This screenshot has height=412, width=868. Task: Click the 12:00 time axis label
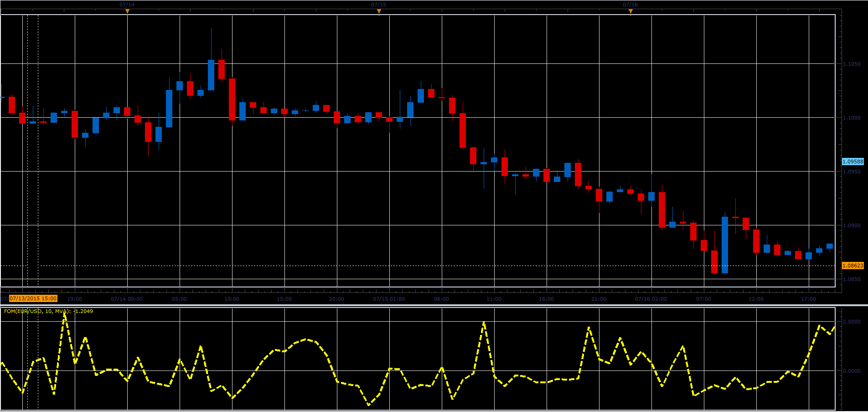click(756, 299)
